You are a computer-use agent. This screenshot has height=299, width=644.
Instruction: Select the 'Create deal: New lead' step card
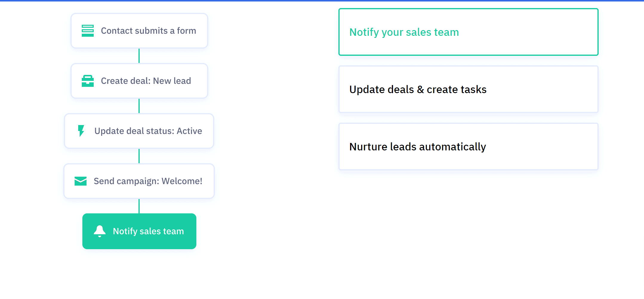point(139,81)
